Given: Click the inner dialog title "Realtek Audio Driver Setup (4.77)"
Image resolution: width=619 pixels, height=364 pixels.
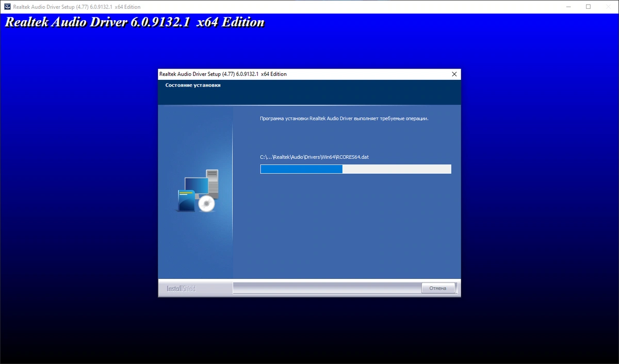Looking at the screenshot, I should click(x=223, y=74).
